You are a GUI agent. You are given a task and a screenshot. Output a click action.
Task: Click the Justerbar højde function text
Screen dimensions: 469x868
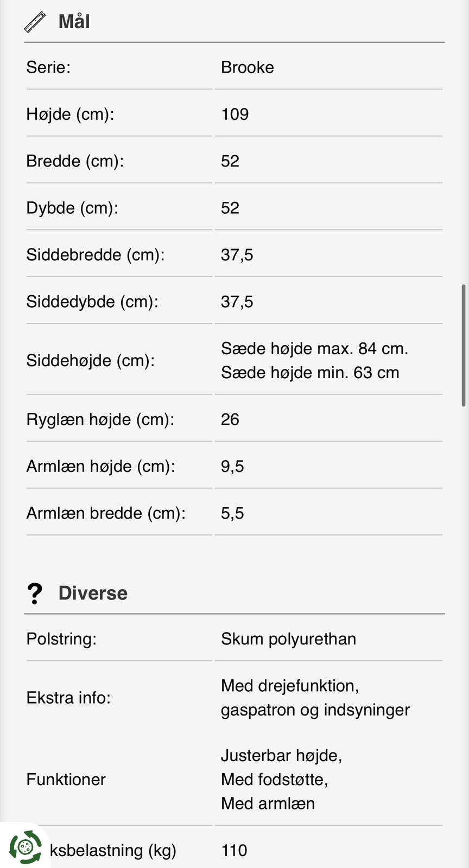pyautogui.click(x=281, y=756)
